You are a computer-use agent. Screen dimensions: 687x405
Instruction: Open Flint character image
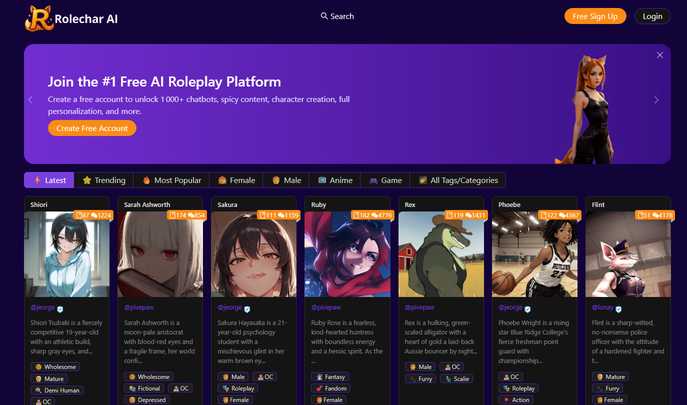(628, 254)
